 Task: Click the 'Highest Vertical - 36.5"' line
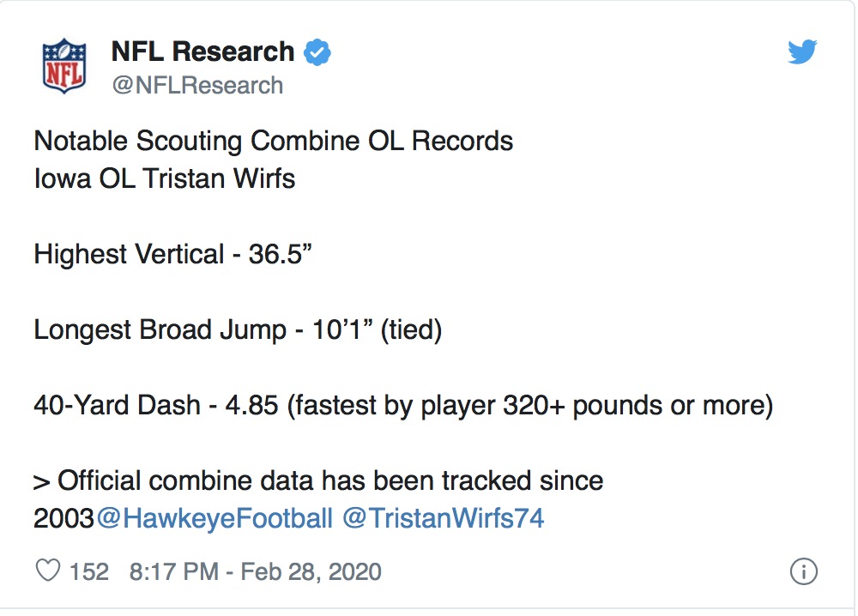click(173, 255)
